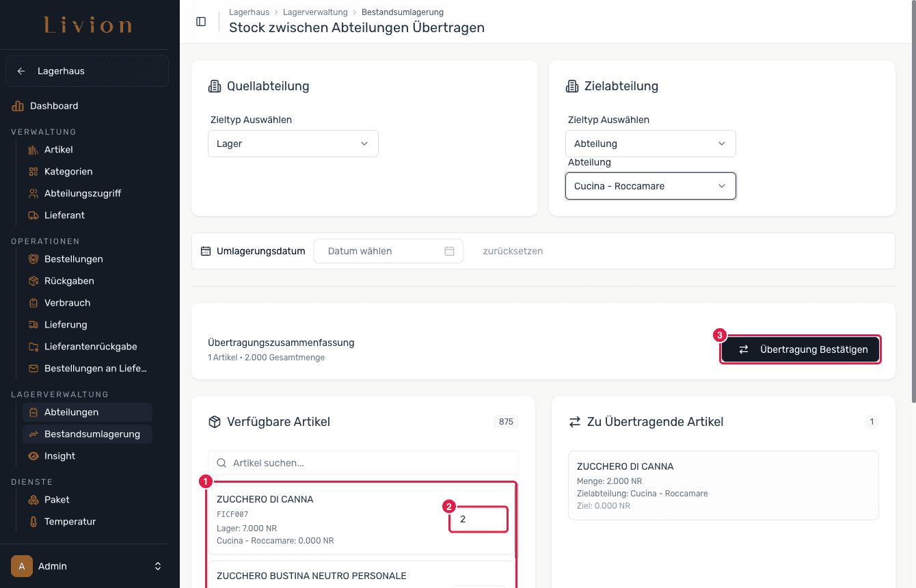
Task: Click the Insight eye icon
Action: 33,456
